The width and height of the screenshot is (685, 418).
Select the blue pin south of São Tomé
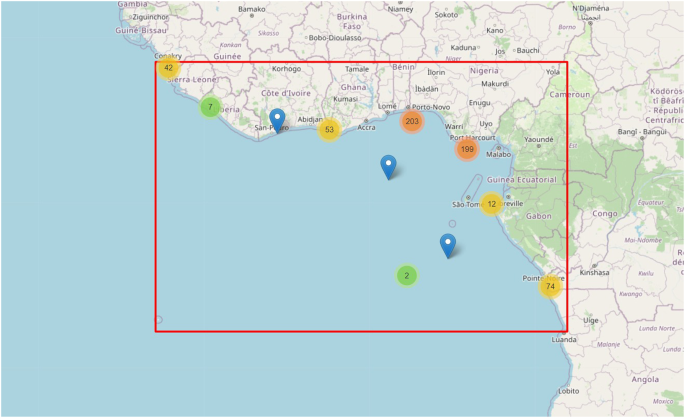[448, 245]
